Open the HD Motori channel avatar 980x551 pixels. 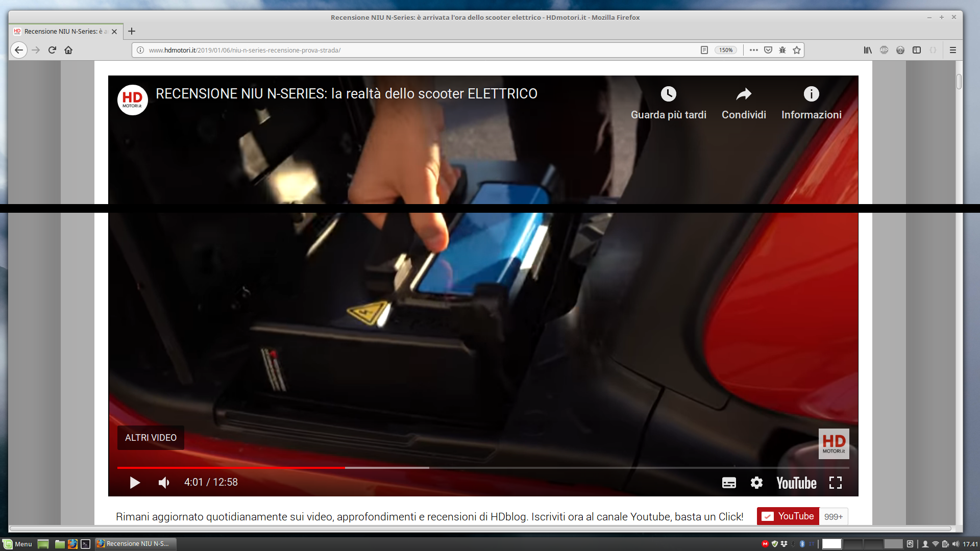[x=133, y=100]
